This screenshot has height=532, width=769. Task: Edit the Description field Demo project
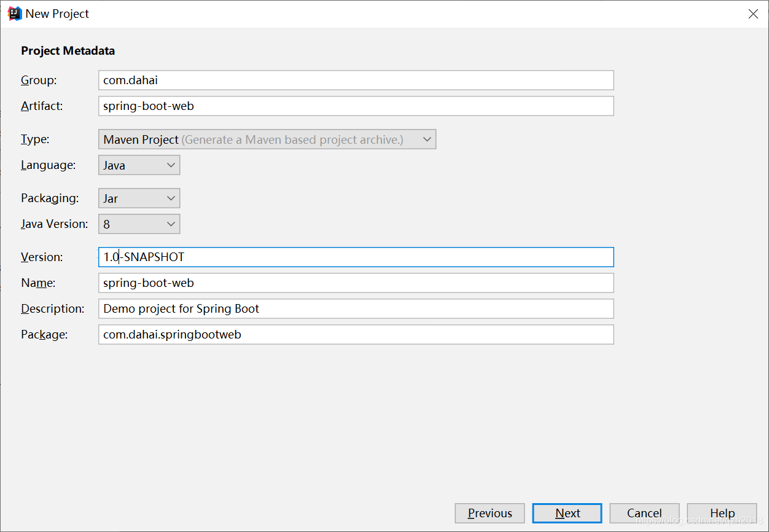(356, 308)
